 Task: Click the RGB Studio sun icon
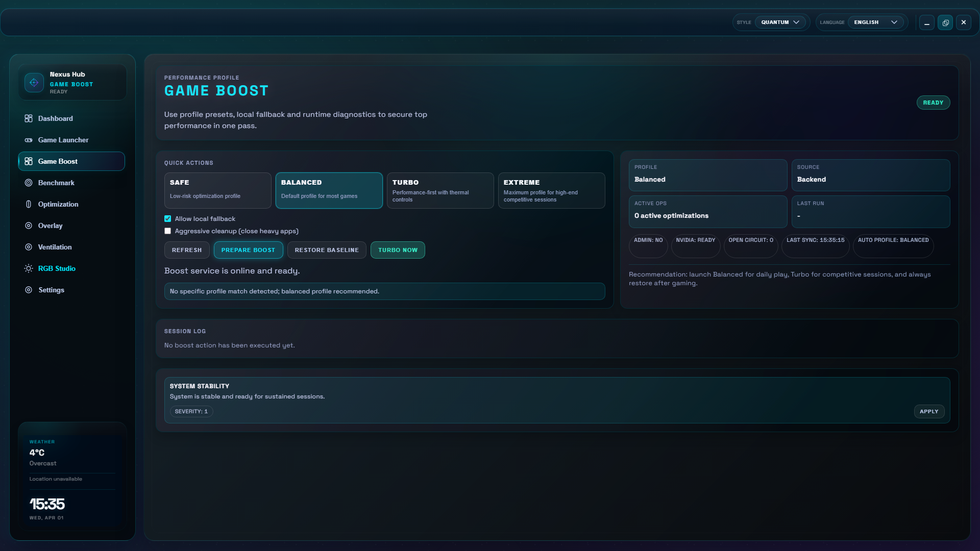[29, 268]
